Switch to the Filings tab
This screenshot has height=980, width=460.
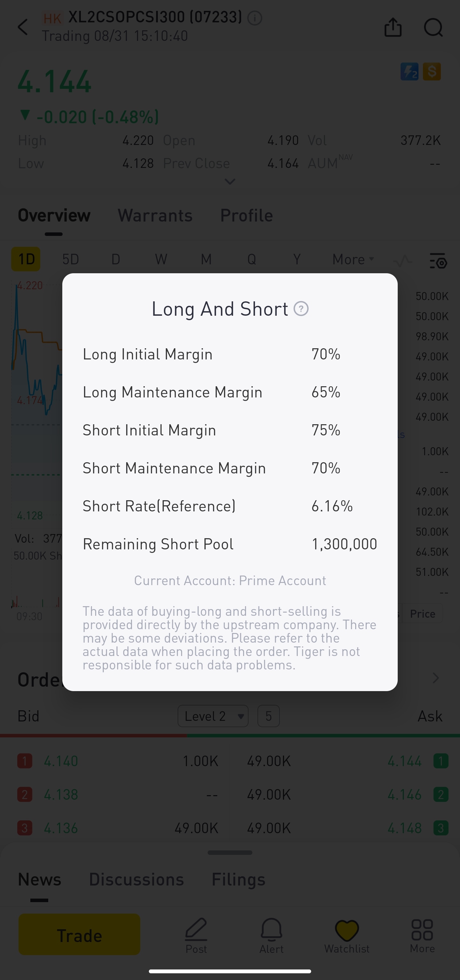(x=238, y=879)
